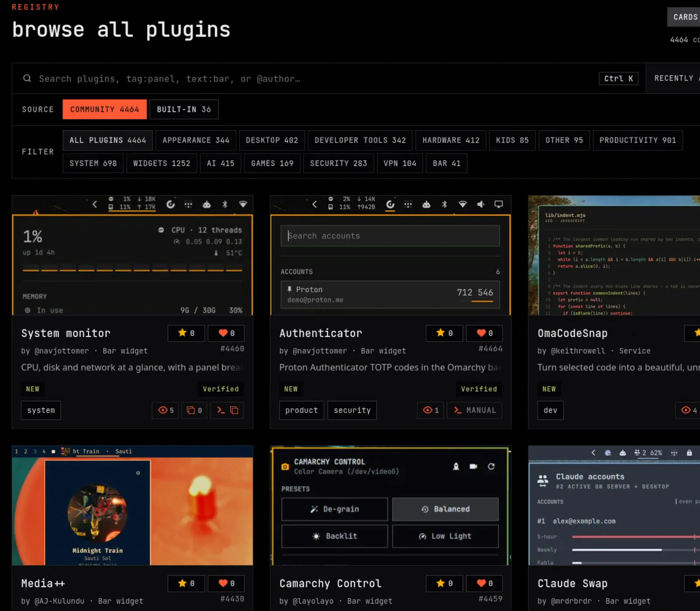Heart the Camarchy Control plugin

pyautogui.click(x=484, y=583)
